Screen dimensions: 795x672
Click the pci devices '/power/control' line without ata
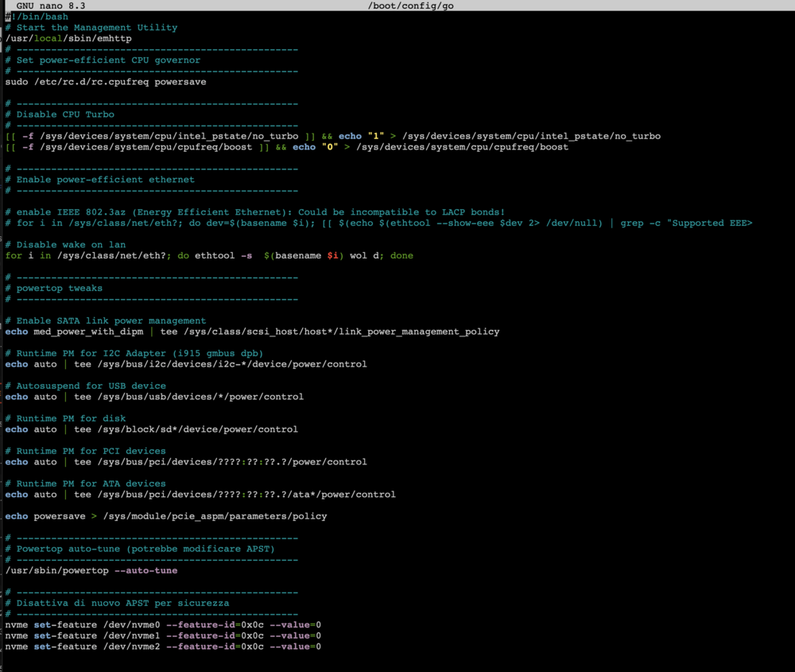[186, 462]
